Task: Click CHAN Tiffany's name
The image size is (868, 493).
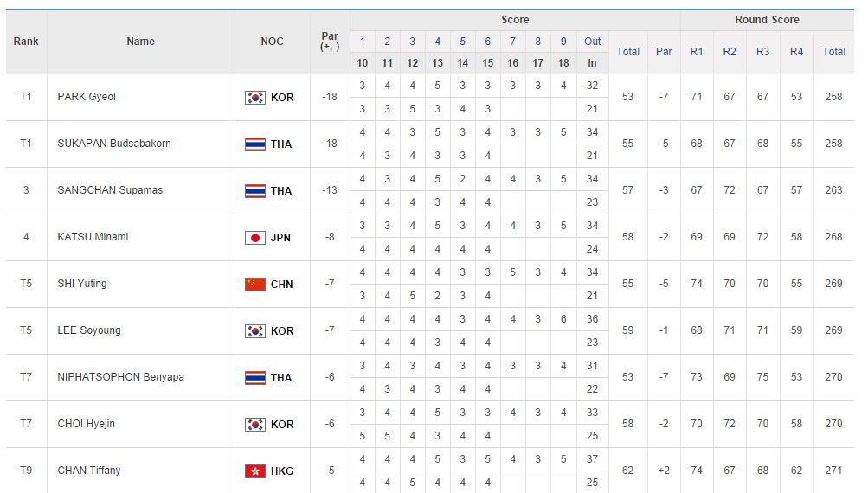Action: (x=89, y=471)
